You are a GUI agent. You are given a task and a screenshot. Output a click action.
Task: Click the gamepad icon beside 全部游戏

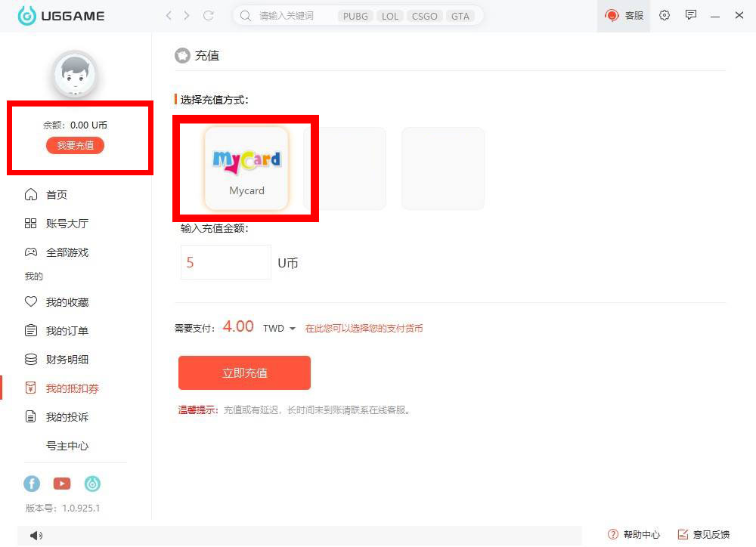coord(31,252)
